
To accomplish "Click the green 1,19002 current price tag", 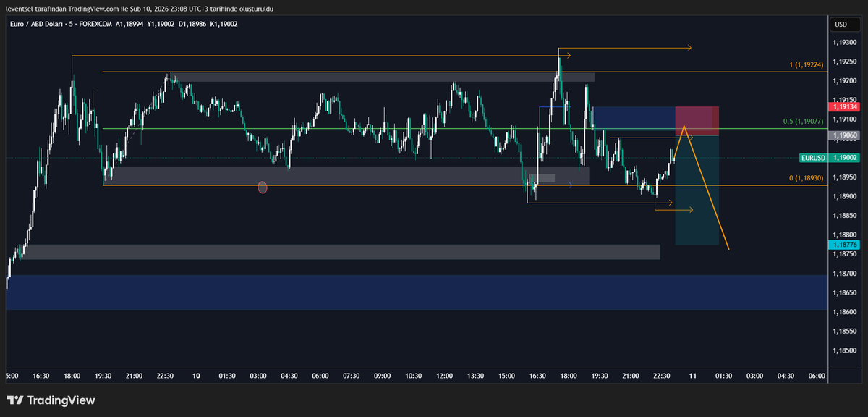I will click(x=845, y=157).
